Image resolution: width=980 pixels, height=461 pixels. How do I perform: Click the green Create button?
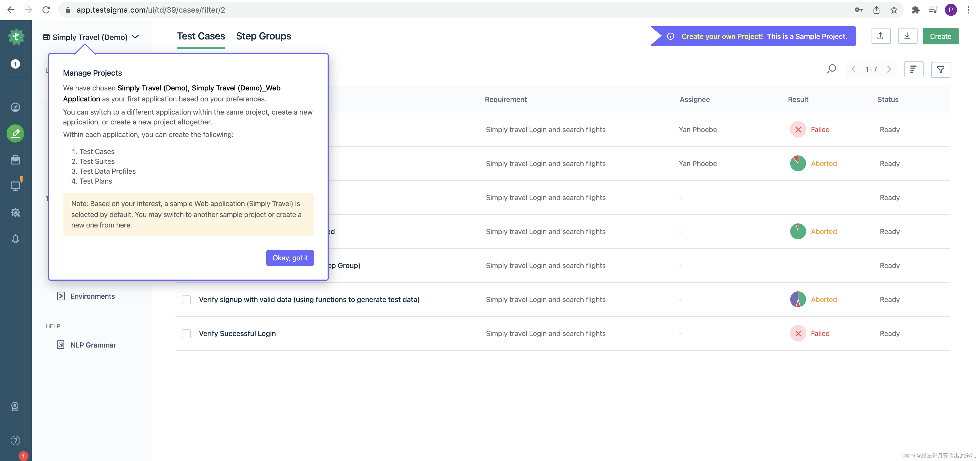pos(940,36)
